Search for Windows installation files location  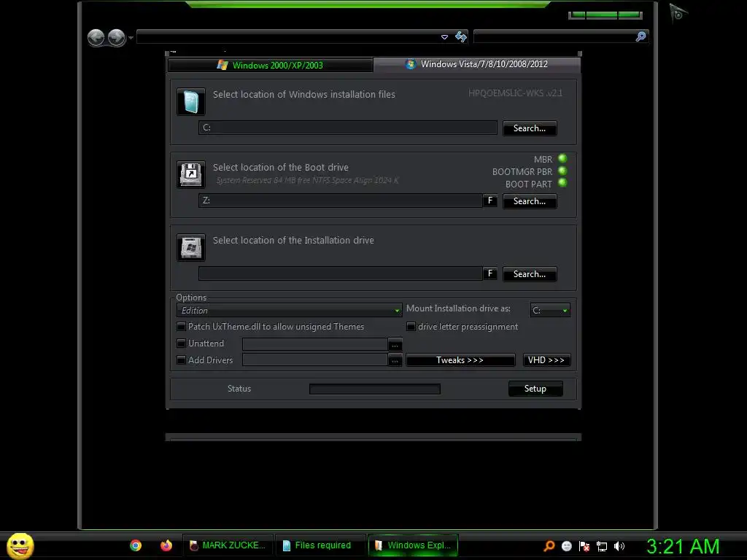(530, 128)
